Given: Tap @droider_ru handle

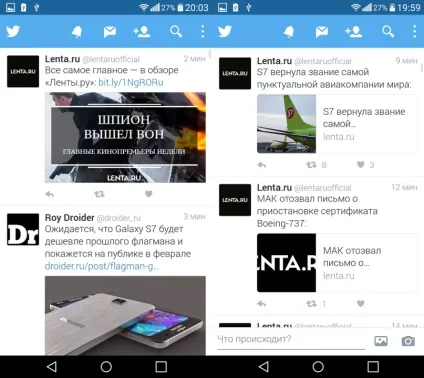Looking at the screenshot, I should point(119,218).
